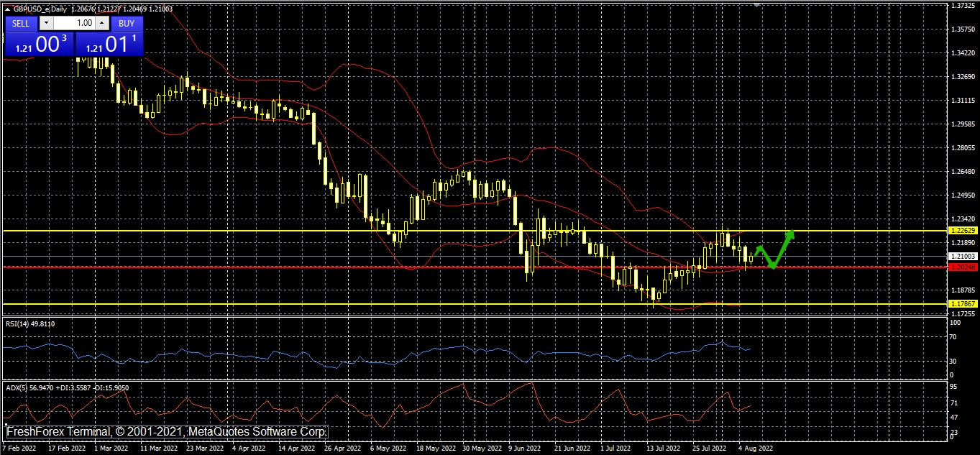Click the yellow 1.22629 price label
Image resolution: width=980 pixels, height=455 pixels.
pos(962,231)
